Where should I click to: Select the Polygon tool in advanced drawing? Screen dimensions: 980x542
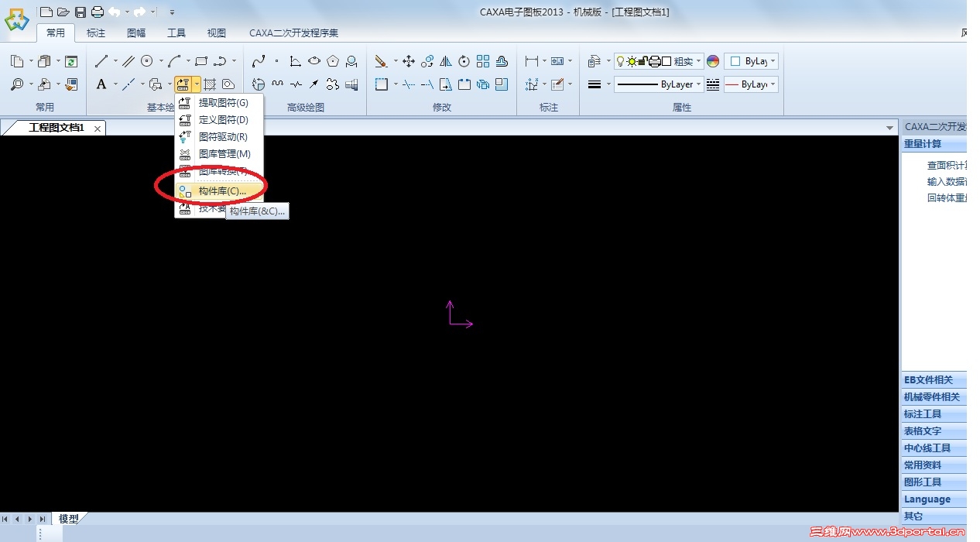point(333,61)
